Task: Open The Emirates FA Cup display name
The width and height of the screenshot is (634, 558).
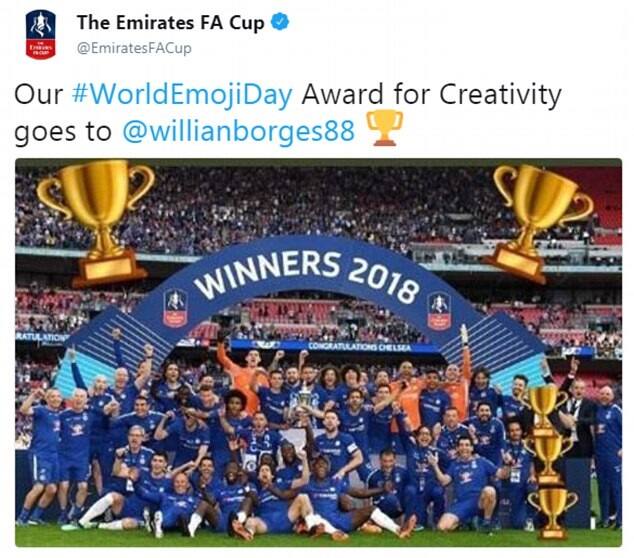Action: click(x=170, y=23)
